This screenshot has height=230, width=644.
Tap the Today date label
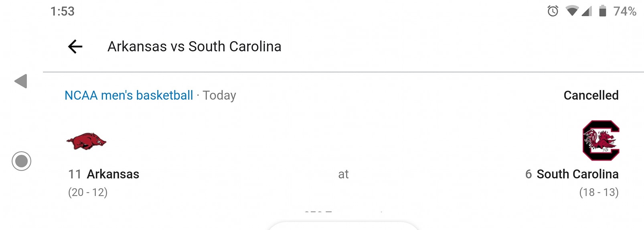tap(219, 96)
